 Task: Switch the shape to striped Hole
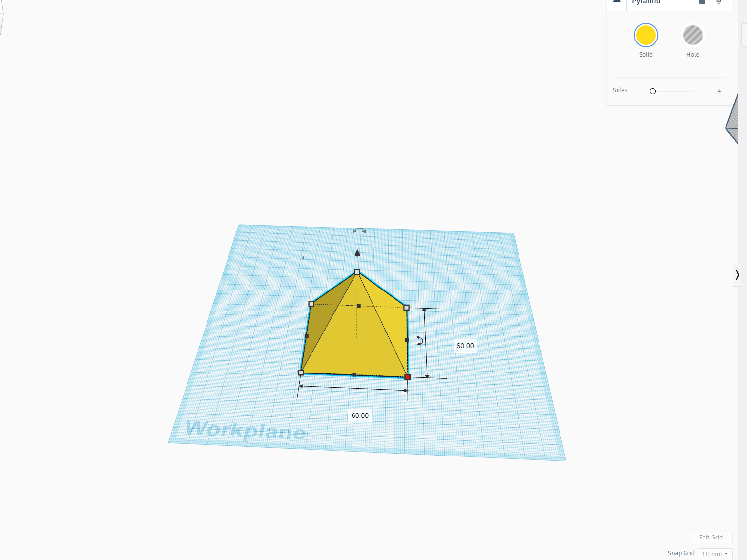click(x=692, y=35)
